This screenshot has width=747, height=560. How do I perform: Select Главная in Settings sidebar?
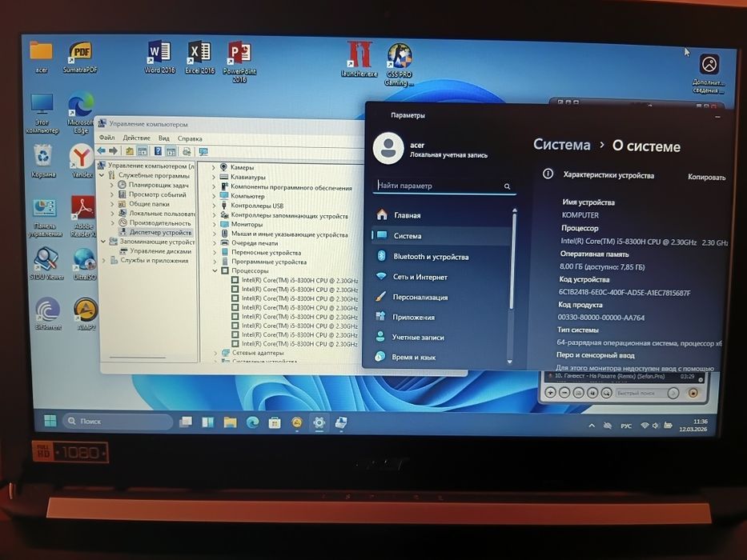click(440, 215)
